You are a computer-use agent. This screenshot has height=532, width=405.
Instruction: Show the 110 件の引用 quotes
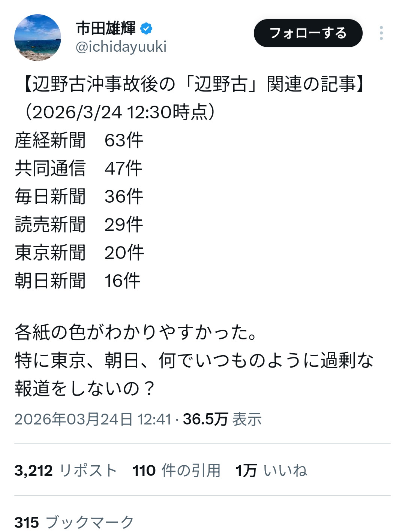(176, 471)
